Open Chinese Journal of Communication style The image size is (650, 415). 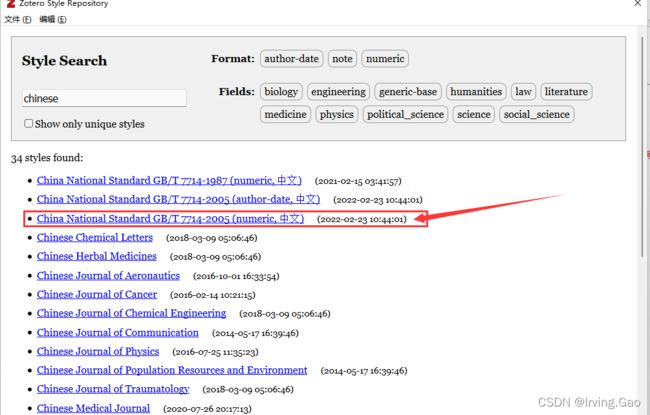(118, 332)
